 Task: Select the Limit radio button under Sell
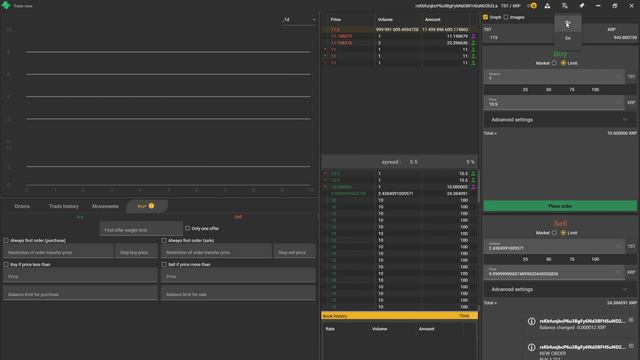click(563, 233)
